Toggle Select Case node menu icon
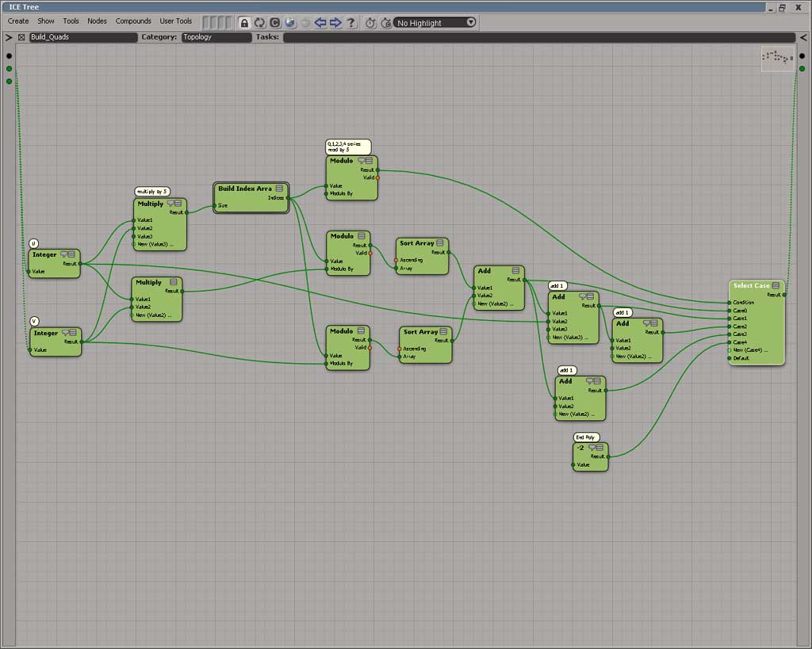The height and width of the screenshot is (649, 812). click(776, 285)
